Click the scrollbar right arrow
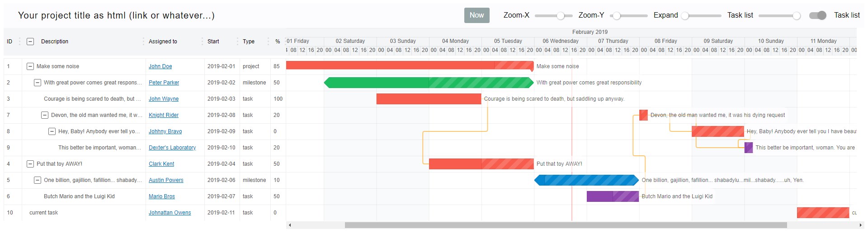Image resolution: width=868 pixels, height=233 pixels. point(860,225)
